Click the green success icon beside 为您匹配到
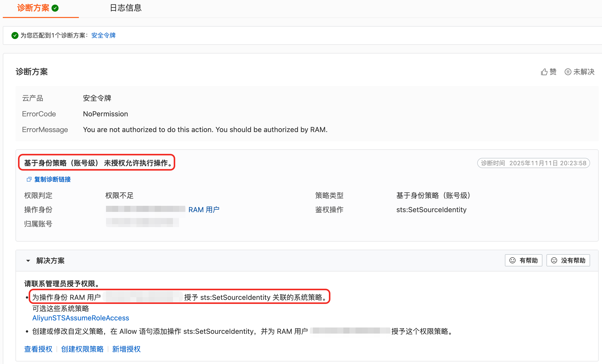The image size is (602, 364). pyautogui.click(x=15, y=35)
